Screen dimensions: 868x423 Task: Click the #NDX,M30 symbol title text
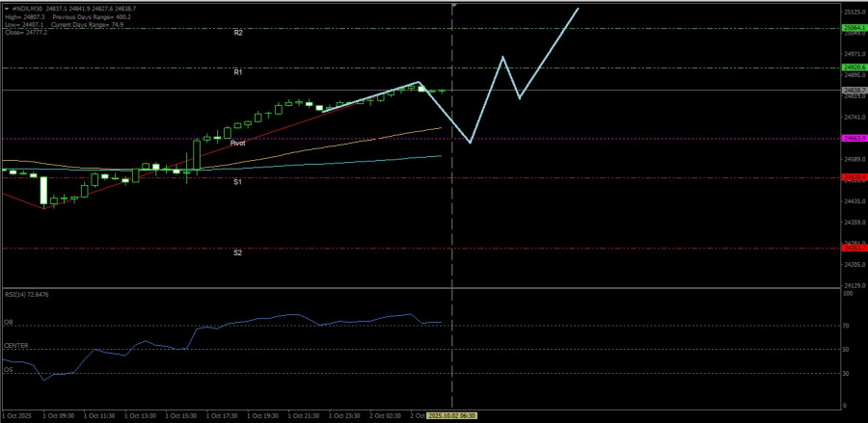tap(25, 8)
